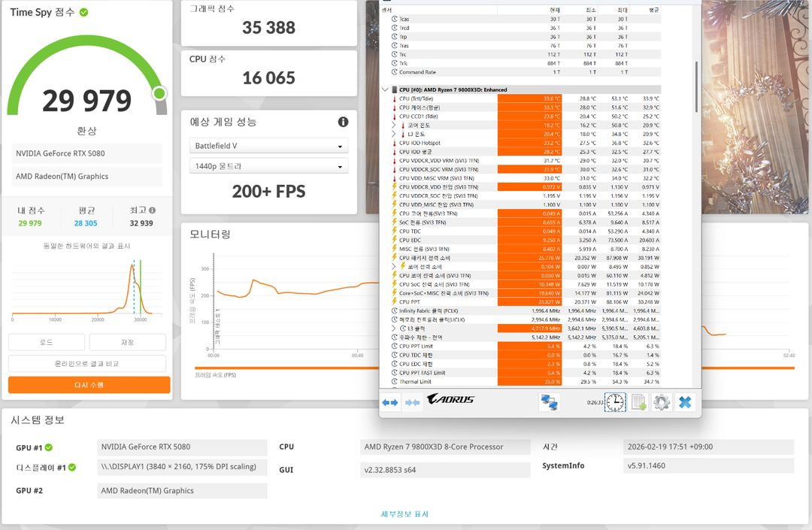Click HWiNFO collapse columns arrows icon
This screenshot has width=812, height=530.
[x=412, y=403]
